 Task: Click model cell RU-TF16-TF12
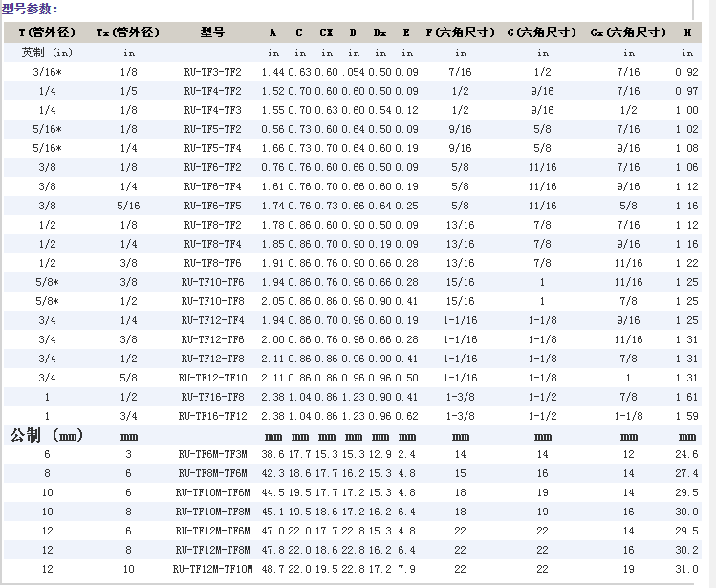[212, 417]
